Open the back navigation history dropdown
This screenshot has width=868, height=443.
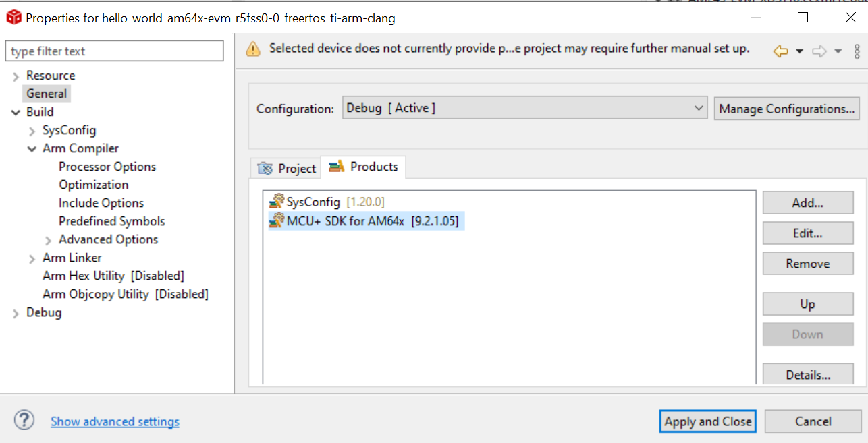pyautogui.click(x=800, y=51)
